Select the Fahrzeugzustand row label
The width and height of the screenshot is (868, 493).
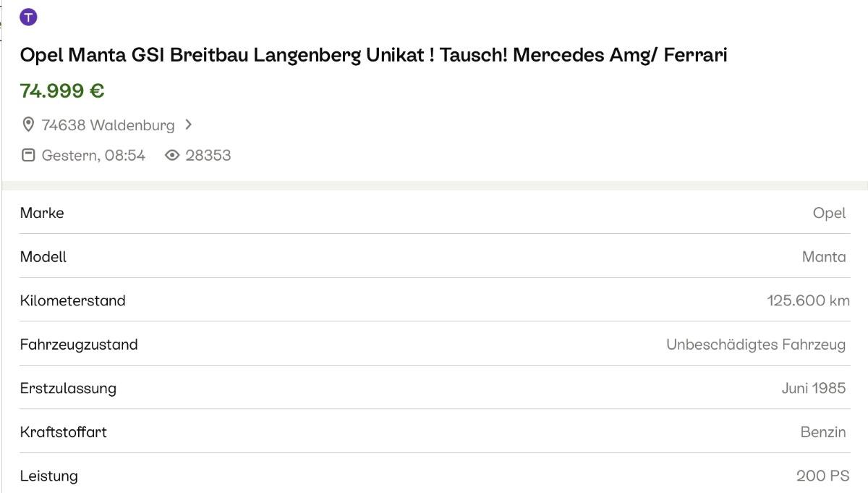pyautogui.click(x=79, y=345)
